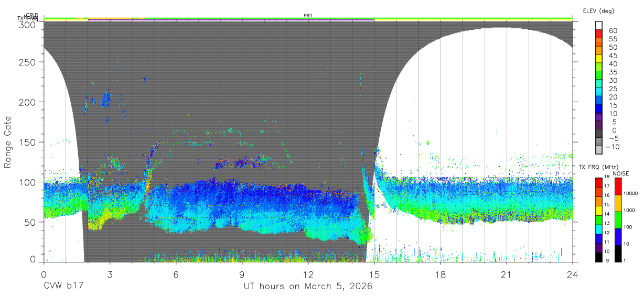Screen dimensions: 644x297
Task: Click the light gray bottom swatch of ELEV scale
Action: (599, 150)
